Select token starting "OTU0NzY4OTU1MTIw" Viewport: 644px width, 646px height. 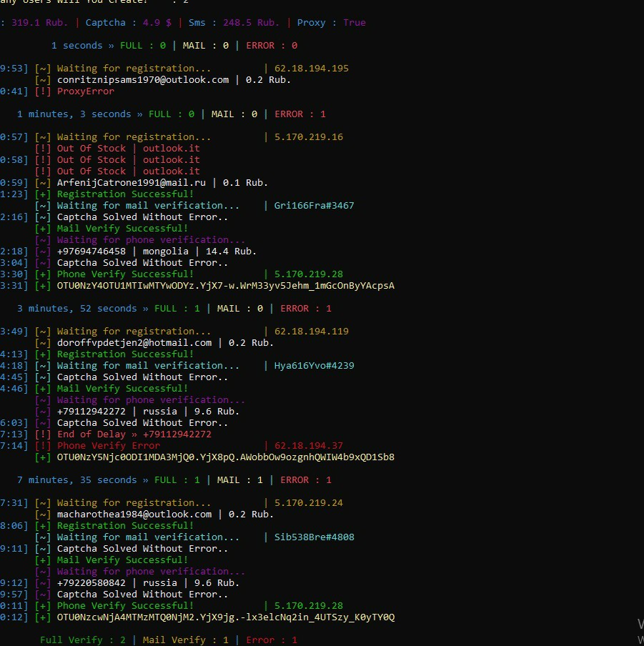(226, 286)
